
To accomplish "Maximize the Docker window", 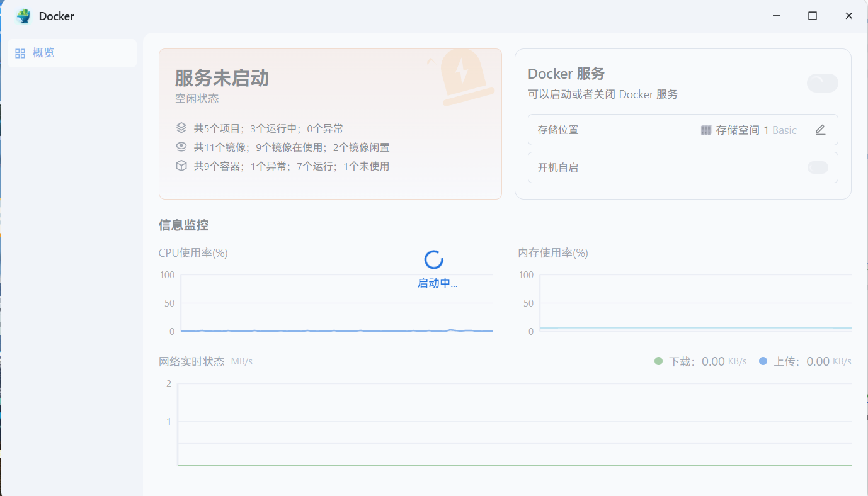I will 813,16.
